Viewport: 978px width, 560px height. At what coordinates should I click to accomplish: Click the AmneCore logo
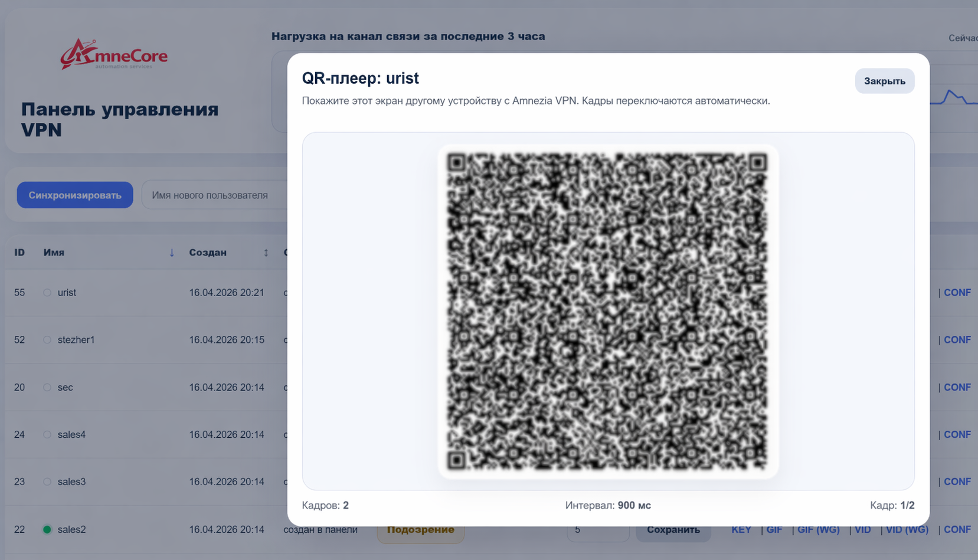tap(114, 54)
